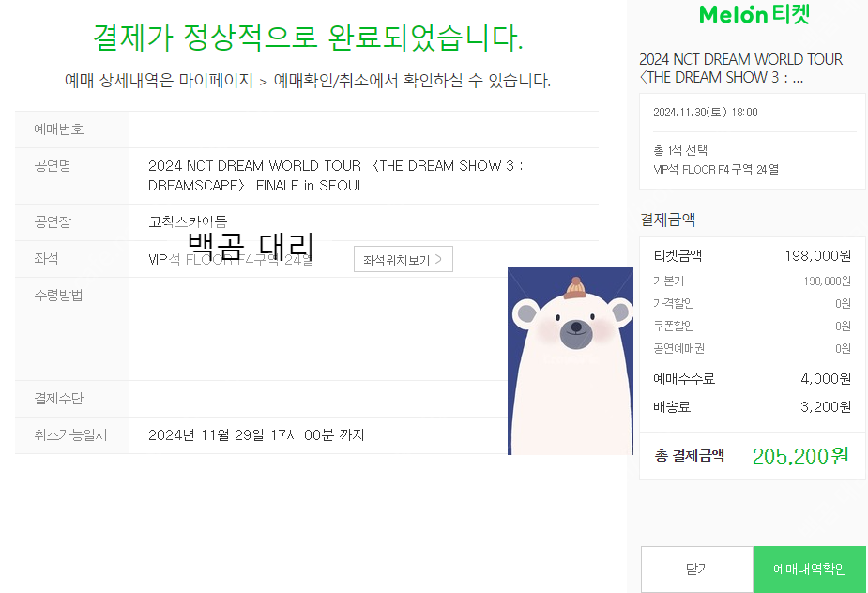868x593 pixels.
Task: Click the 배송료 3,200원 delivery fee
Action: 826,407
